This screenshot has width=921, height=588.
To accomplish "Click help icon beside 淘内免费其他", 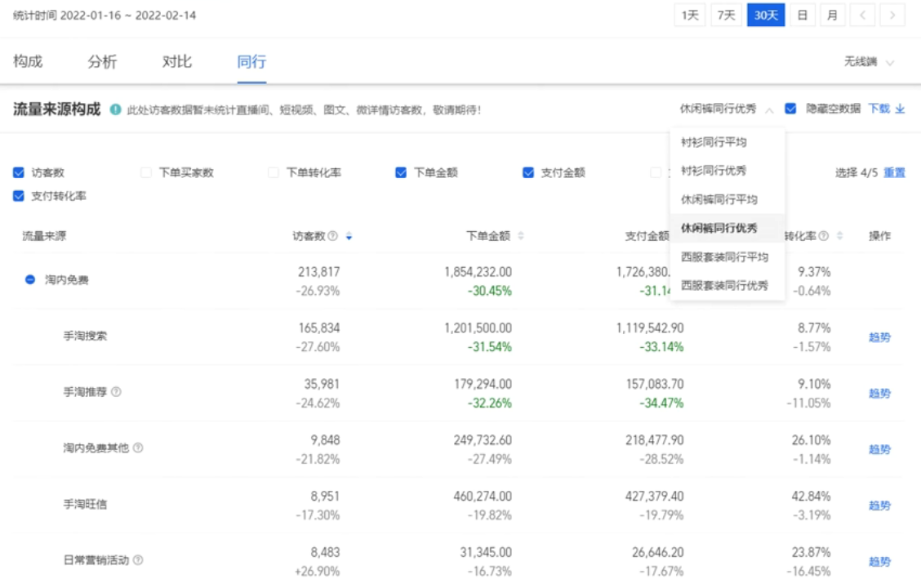I will click(138, 448).
